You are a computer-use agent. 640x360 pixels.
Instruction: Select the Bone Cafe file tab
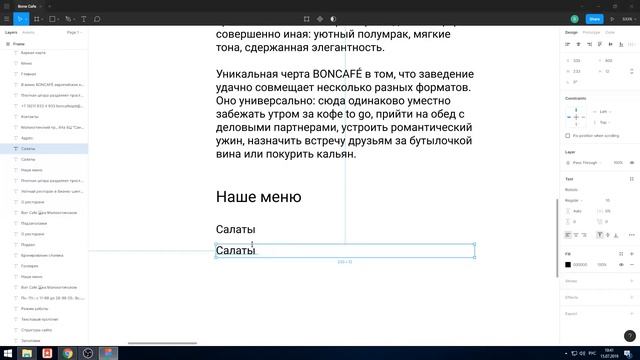pos(27,6)
